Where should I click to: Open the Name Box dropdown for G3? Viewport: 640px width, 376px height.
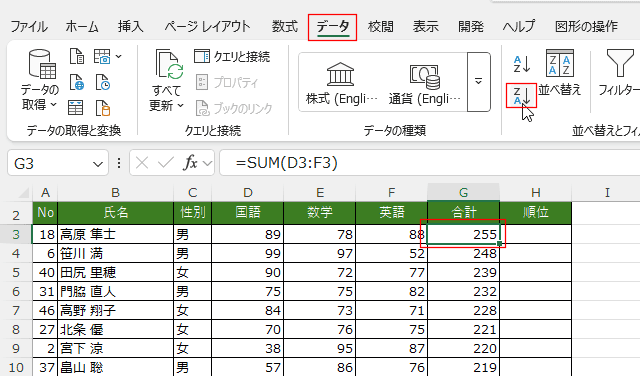[98, 164]
